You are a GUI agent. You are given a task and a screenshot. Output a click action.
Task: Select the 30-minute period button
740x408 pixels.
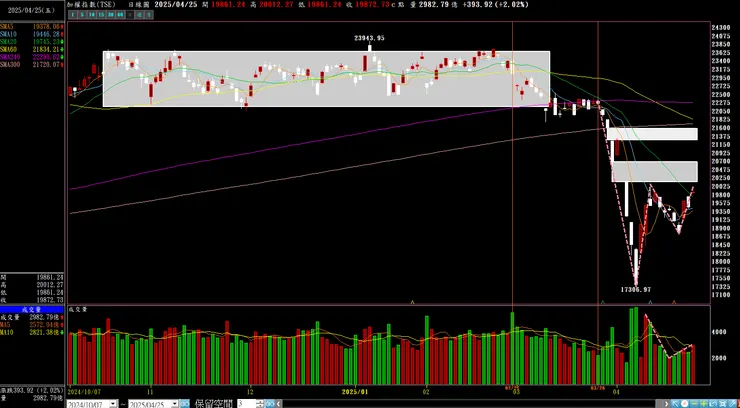(111, 15)
